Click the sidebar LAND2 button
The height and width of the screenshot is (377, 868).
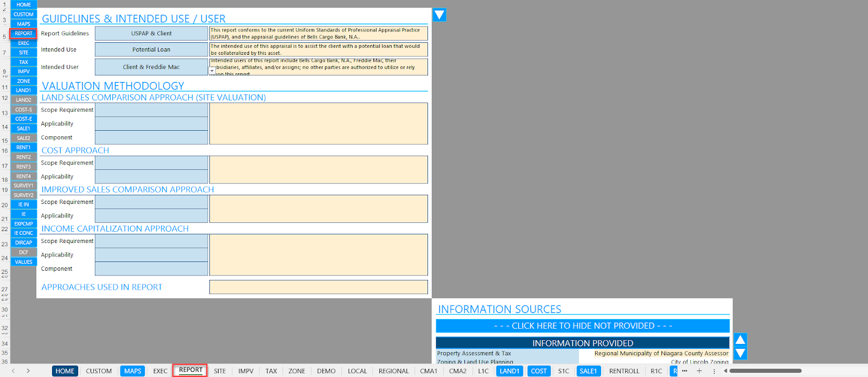(23, 100)
